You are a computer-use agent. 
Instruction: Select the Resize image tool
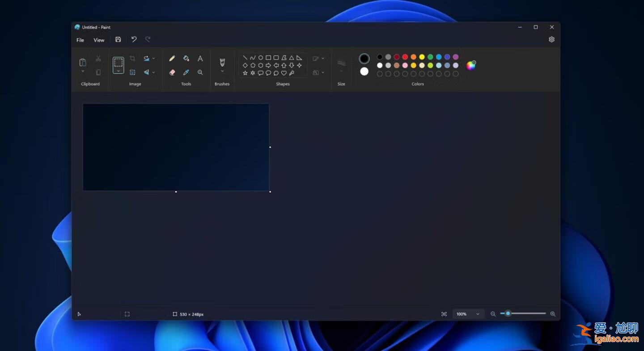(x=133, y=72)
